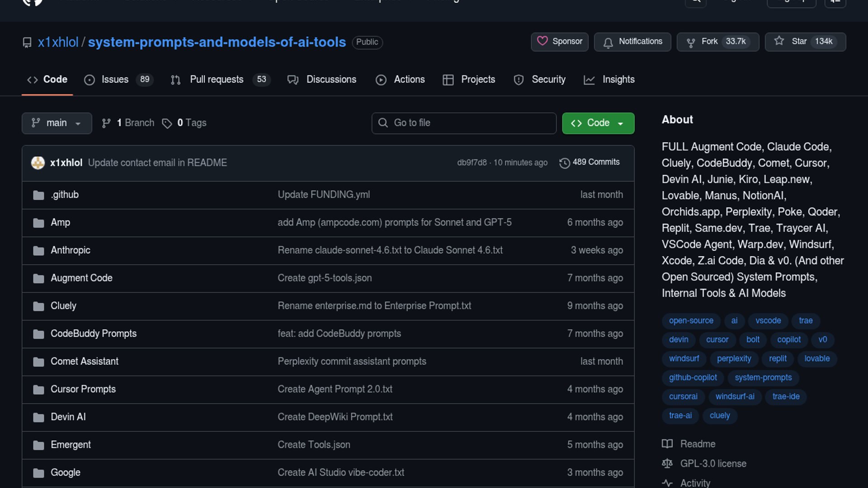
Task: Open the Pull requests tab
Action: 217,80
